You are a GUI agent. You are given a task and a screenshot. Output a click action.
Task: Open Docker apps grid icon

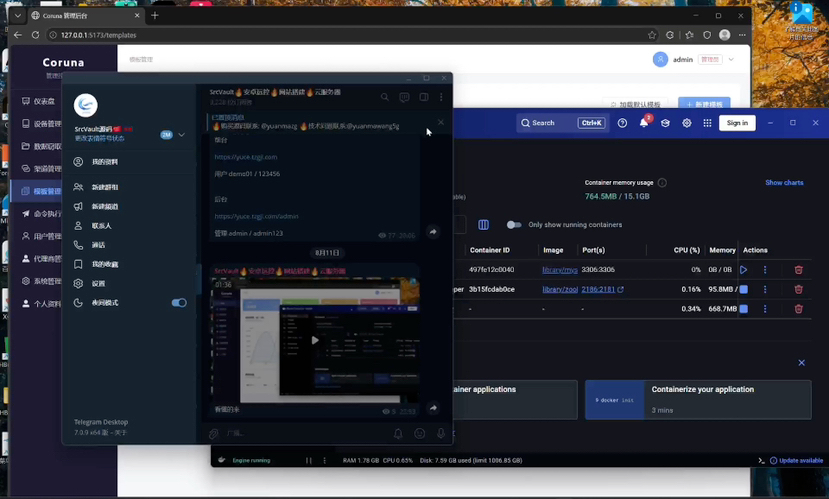[x=707, y=123]
